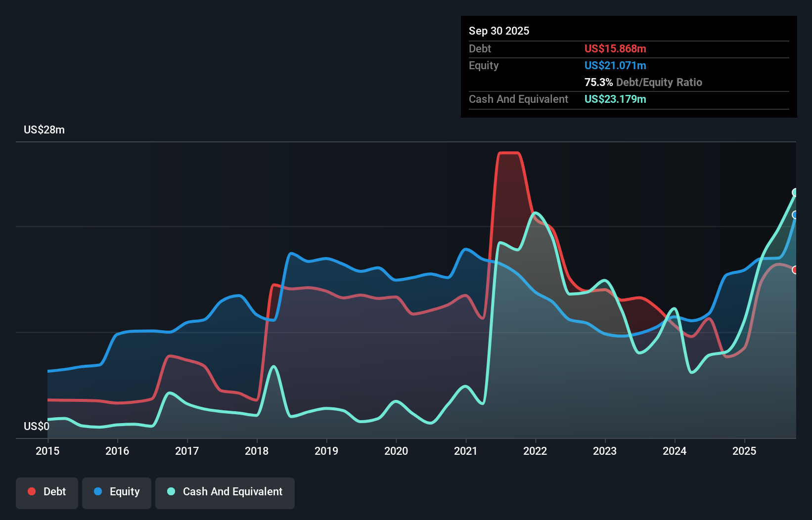Viewport: 812px width, 520px height.
Task: Select the Cash line endpoint marker
Action: click(796, 193)
